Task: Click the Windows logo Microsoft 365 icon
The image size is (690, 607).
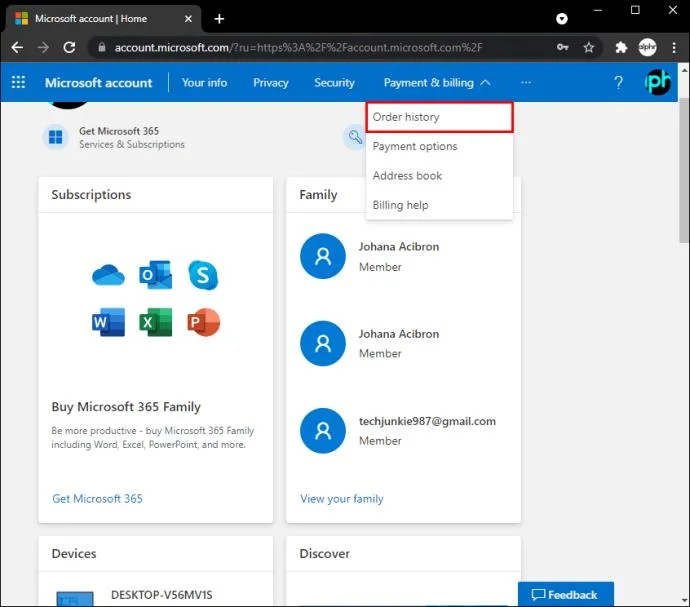Action: (x=55, y=137)
